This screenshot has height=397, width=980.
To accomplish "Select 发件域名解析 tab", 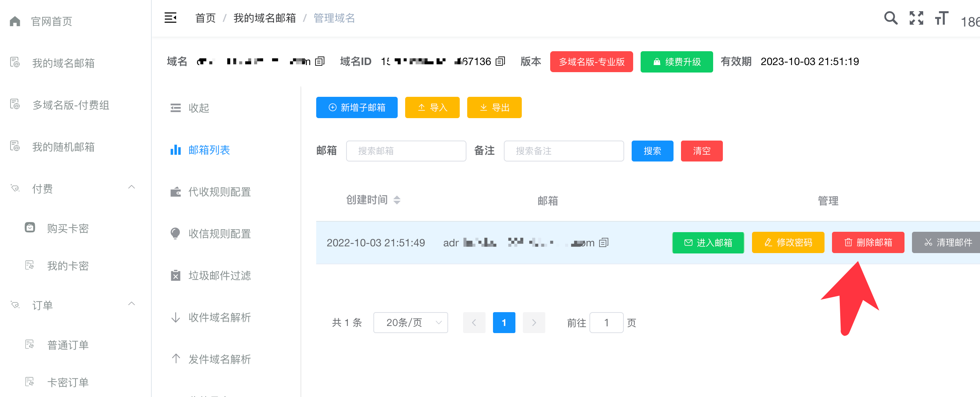I will 219,359.
